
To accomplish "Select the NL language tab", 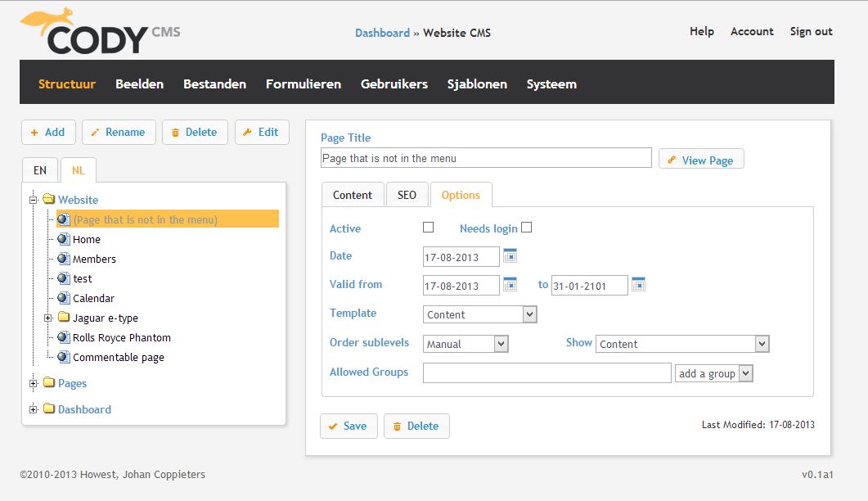I will [x=78, y=170].
